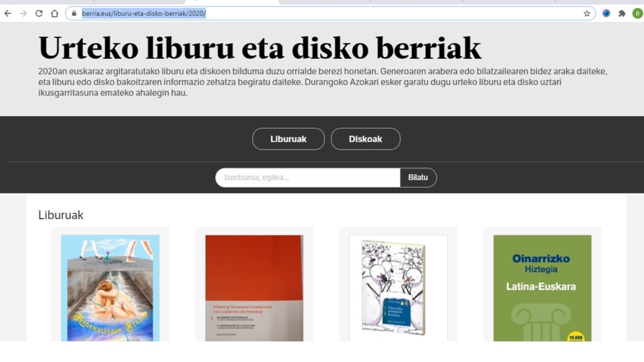Click the berria.eus address bar URL
Screen dimensions: 644x362
tap(144, 14)
